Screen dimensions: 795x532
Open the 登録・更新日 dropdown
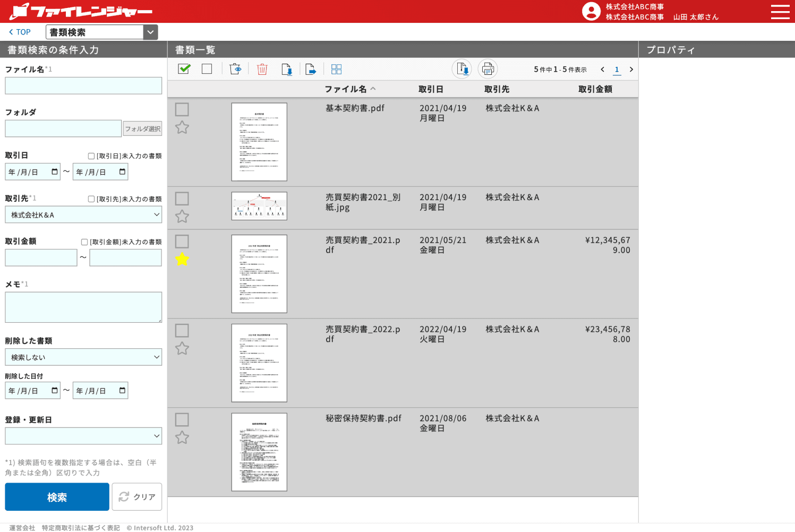click(x=83, y=436)
